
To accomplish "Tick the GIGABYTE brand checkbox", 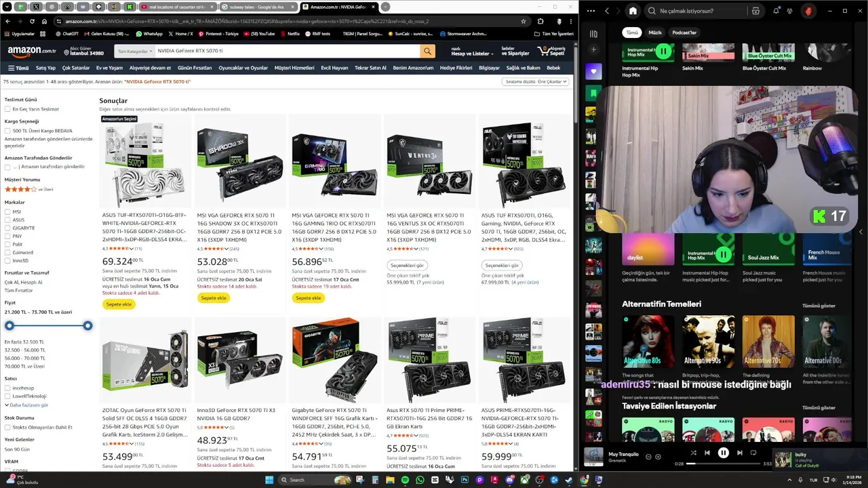I will tap(7, 228).
